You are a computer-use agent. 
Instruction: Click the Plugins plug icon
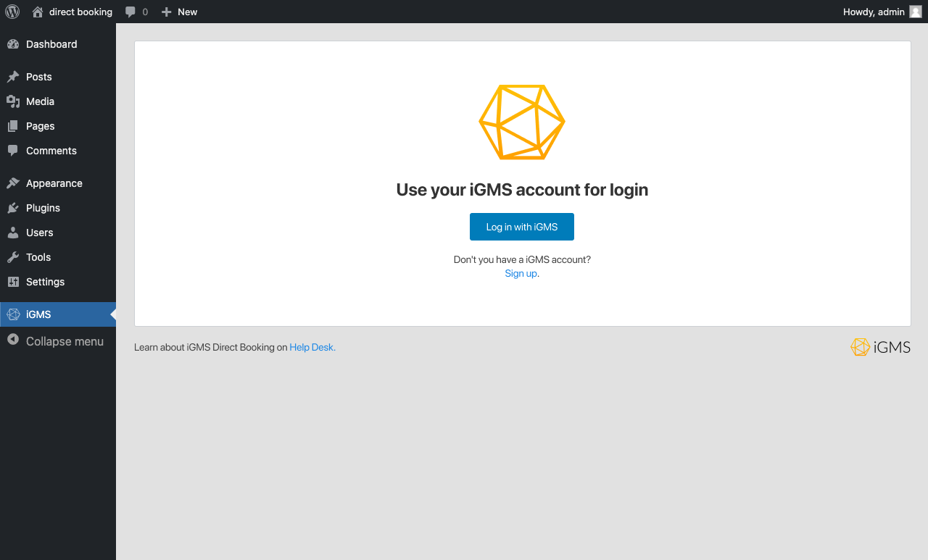tap(13, 208)
